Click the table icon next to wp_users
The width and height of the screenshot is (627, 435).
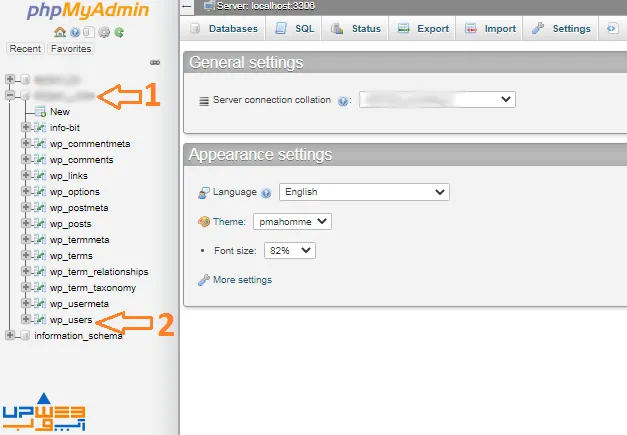[x=40, y=319]
